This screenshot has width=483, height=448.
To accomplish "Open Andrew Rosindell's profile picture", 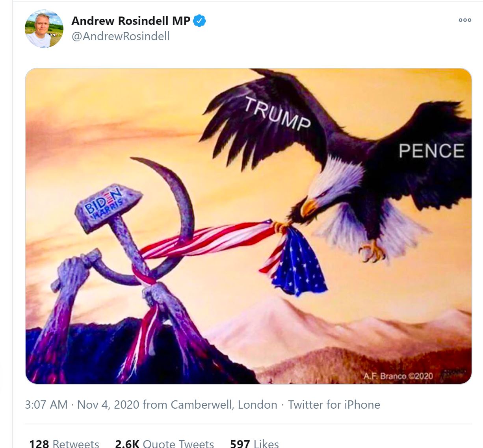I will pyautogui.click(x=44, y=29).
